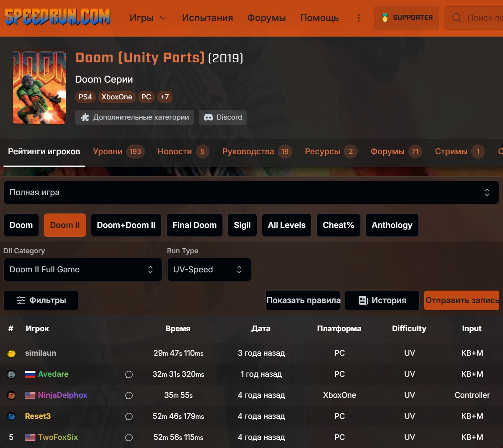Switch to the Стримы tab
Image resolution: width=503 pixels, height=448 pixels.
[x=460, y=152]
